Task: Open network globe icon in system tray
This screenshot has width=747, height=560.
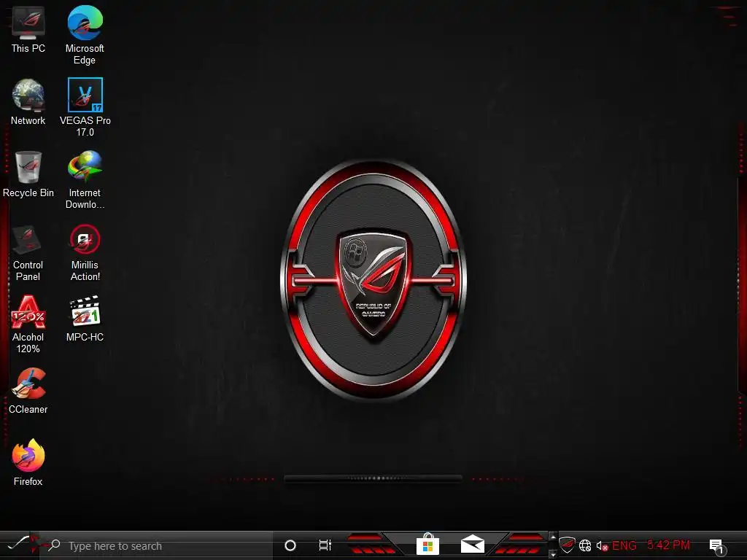Action: click(x=585, y=545)
